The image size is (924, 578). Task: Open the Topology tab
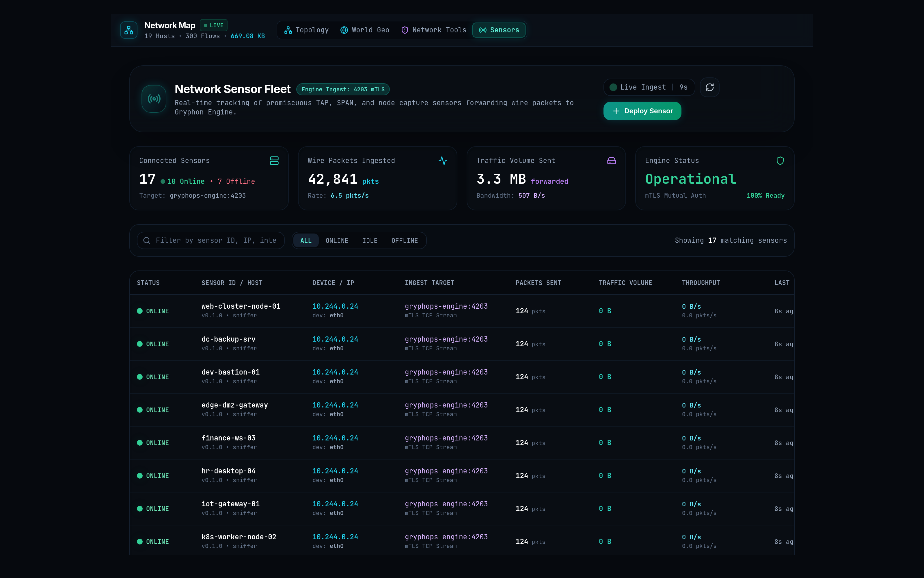tap(306, 30)
